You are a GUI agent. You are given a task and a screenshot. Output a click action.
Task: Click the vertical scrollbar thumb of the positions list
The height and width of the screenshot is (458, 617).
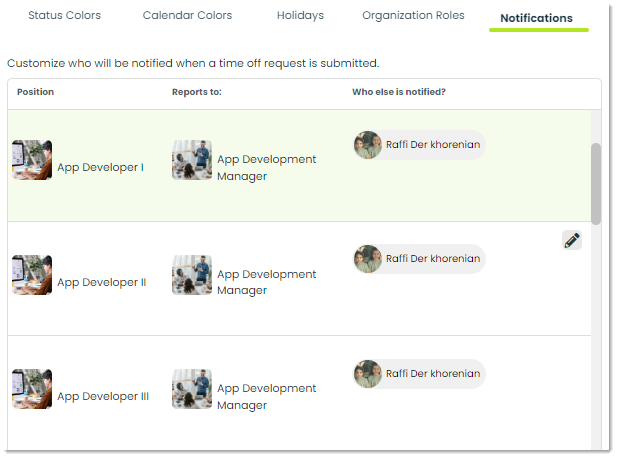tap(596, 184)
